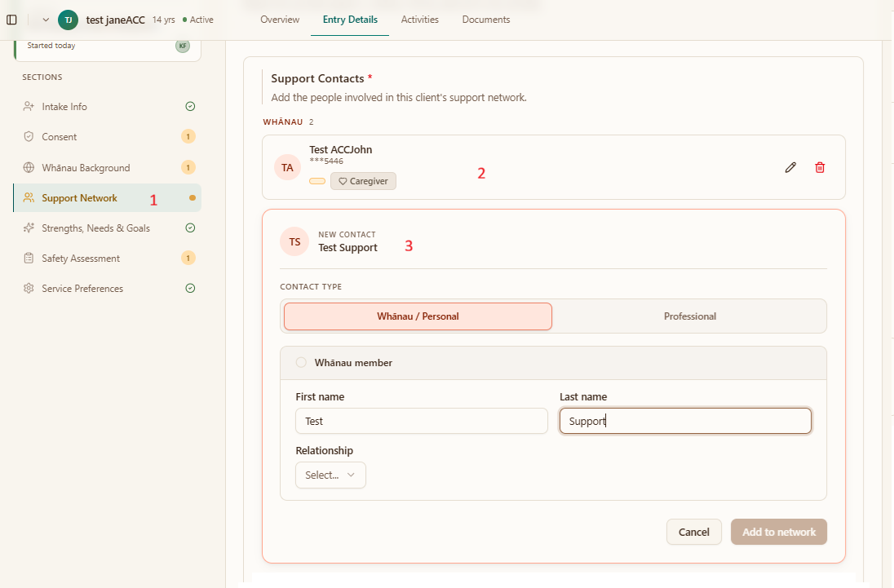This screenshot has width=894, height=588.
Task: Click the Test ACCJohn contact name
Action: (340, 149)
